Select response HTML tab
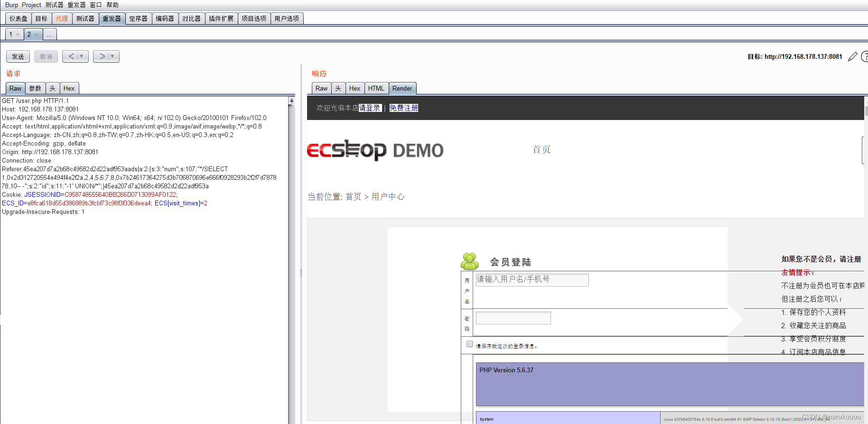 pyautogui.click(x=376, y=88)
